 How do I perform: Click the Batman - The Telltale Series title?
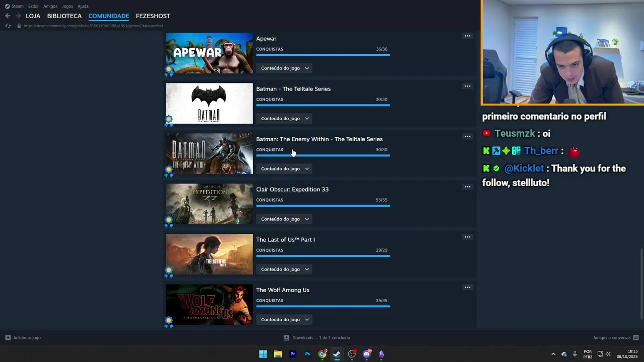pos(293,89)
